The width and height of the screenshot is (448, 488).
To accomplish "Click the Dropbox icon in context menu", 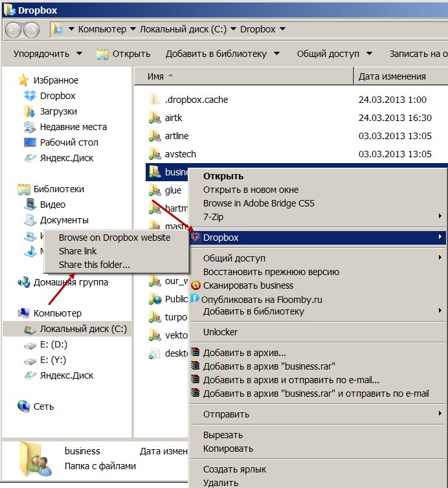I will (196, 236).
